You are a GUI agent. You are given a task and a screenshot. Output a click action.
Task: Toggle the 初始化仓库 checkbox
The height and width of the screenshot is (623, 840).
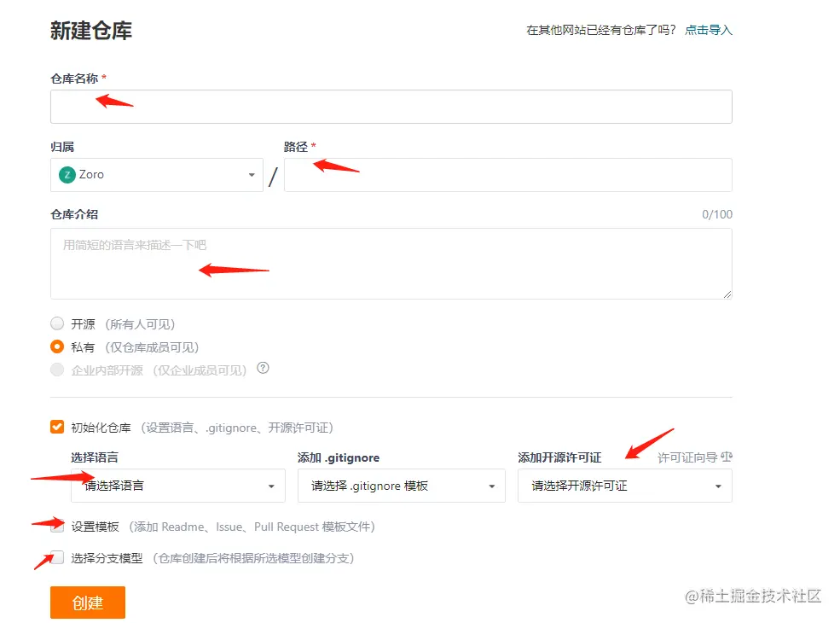coord(57,427)
